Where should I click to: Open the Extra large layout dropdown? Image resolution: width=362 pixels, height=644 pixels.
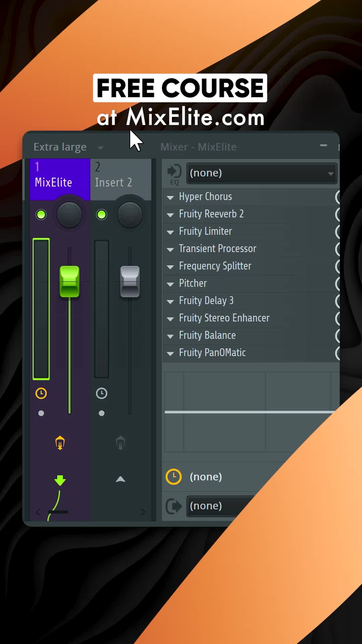(68, 147)
